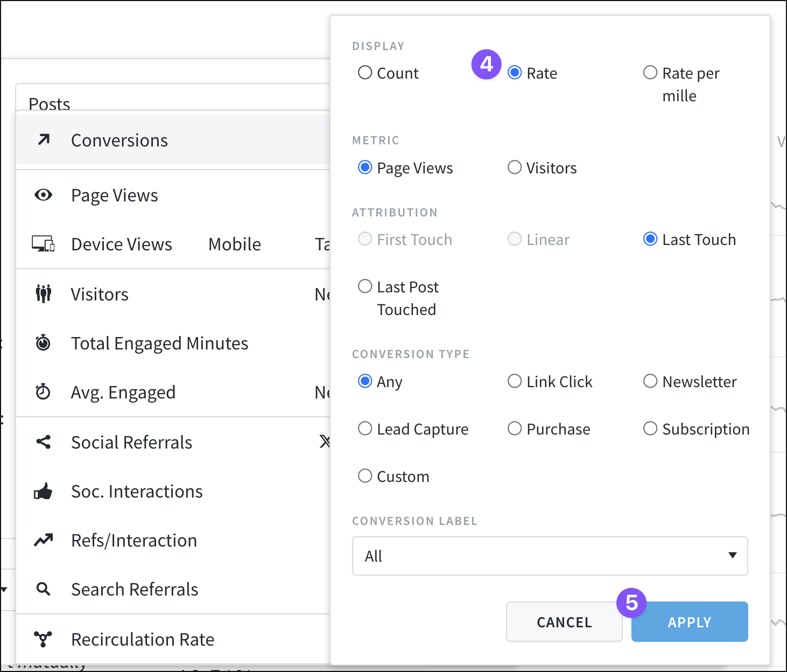Choose Conversions from the metrics menu
This screenshot has width=787, height=672.
119,139
